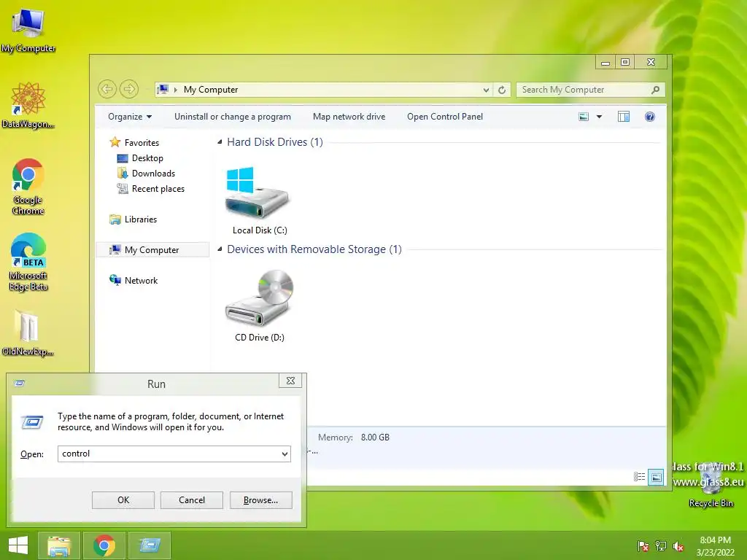Click the muted volume tray icon
This screenshot has height=560, width=747.
678,546
